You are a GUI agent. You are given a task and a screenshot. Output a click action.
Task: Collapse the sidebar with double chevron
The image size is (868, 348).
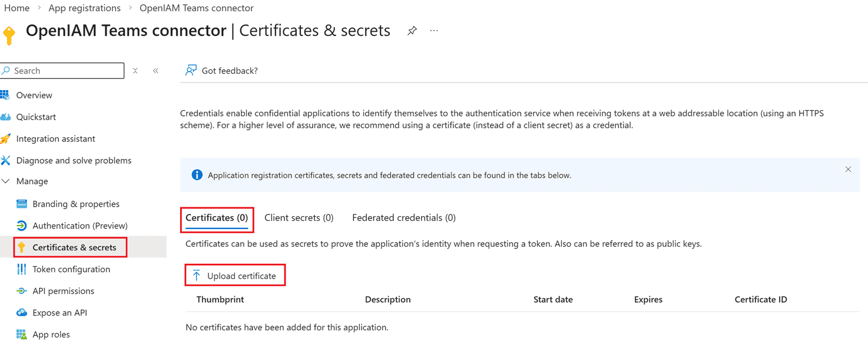click(155, 71)
